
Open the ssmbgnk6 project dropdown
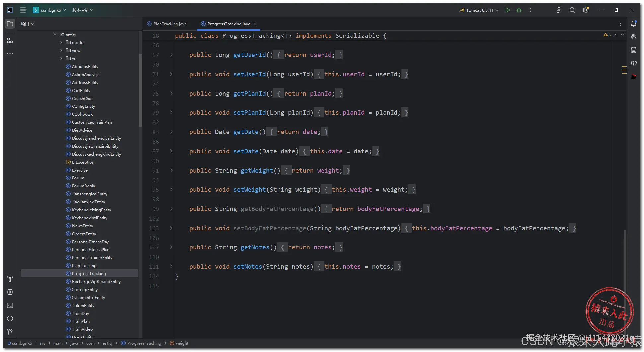coord(49,10)
